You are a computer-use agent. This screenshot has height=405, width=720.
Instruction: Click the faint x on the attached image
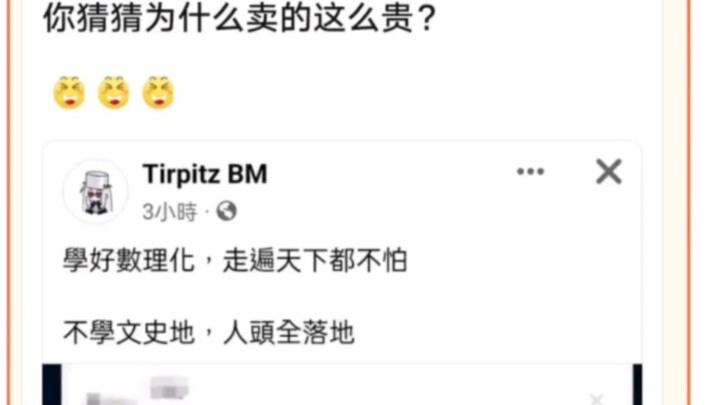tap(596, 399)
